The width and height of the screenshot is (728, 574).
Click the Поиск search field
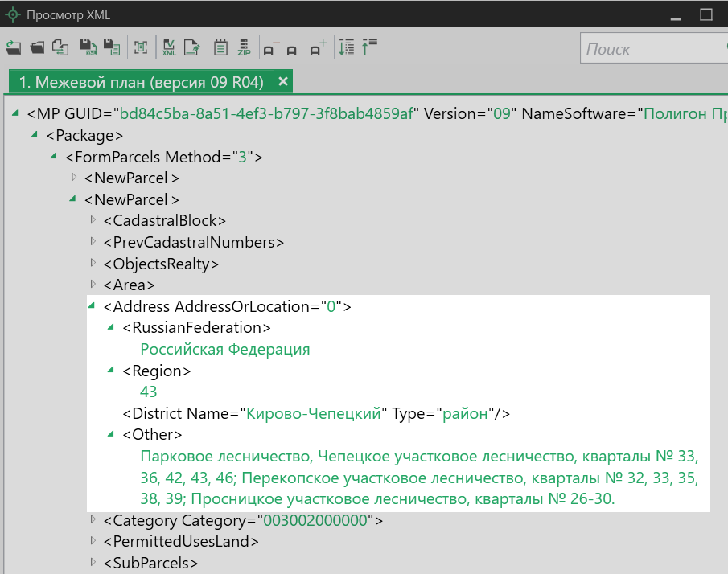click(652, 49)
